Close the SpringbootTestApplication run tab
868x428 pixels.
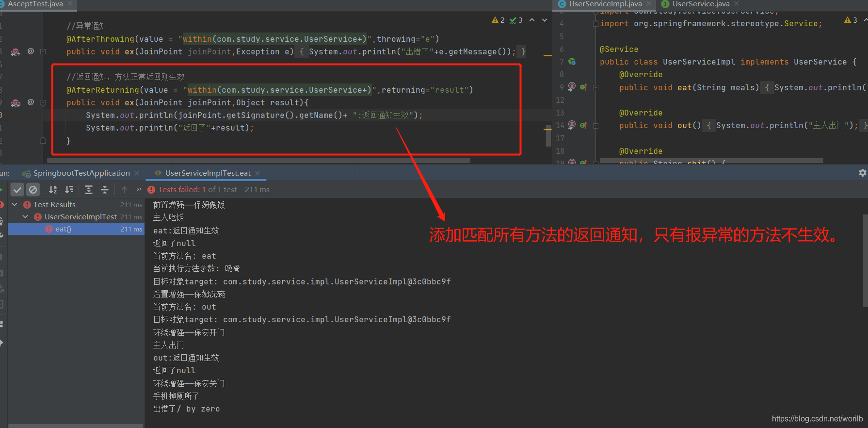click(137, 173)
